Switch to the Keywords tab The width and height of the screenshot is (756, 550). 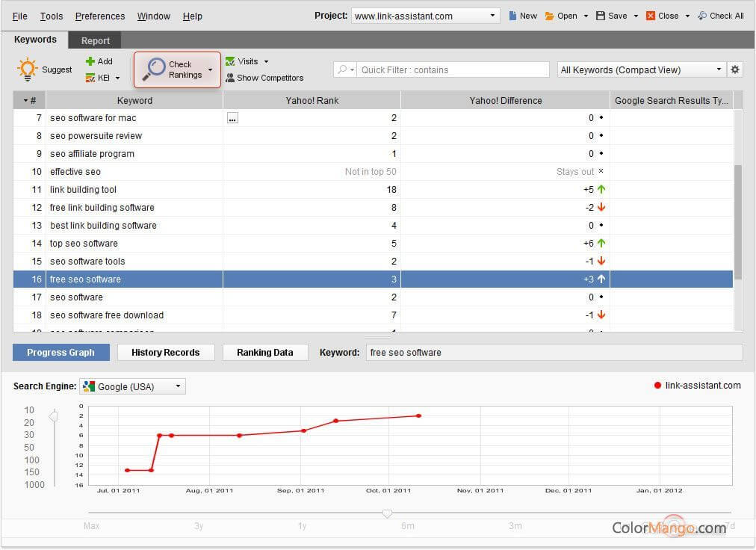(34, 40)
